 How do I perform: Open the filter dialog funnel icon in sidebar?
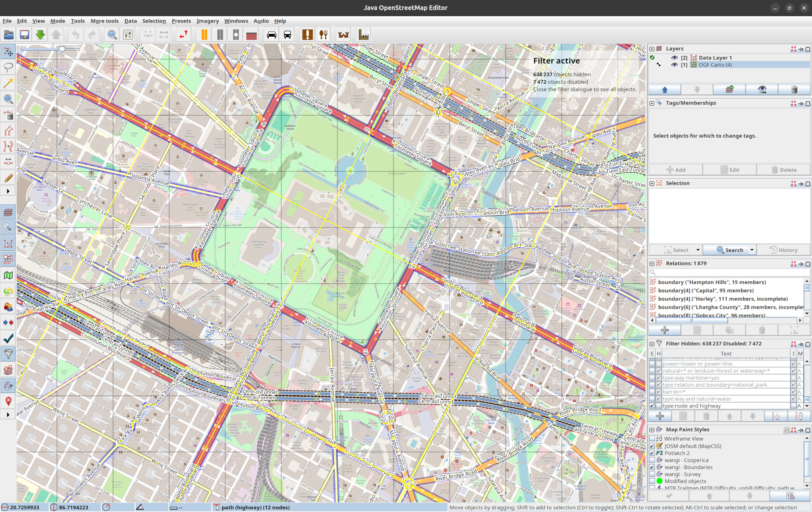coord(8,354)
